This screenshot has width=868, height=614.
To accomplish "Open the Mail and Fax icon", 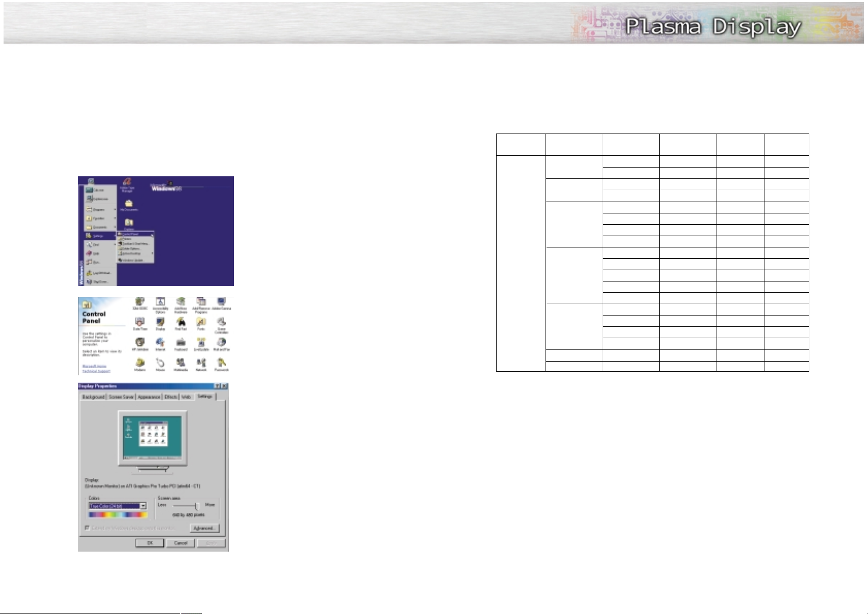I will click(222, 344).
